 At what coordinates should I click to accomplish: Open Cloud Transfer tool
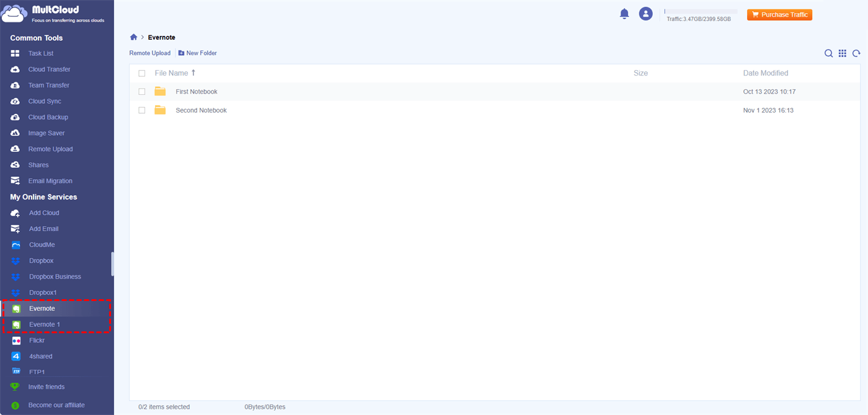click(x=49, y=69)
